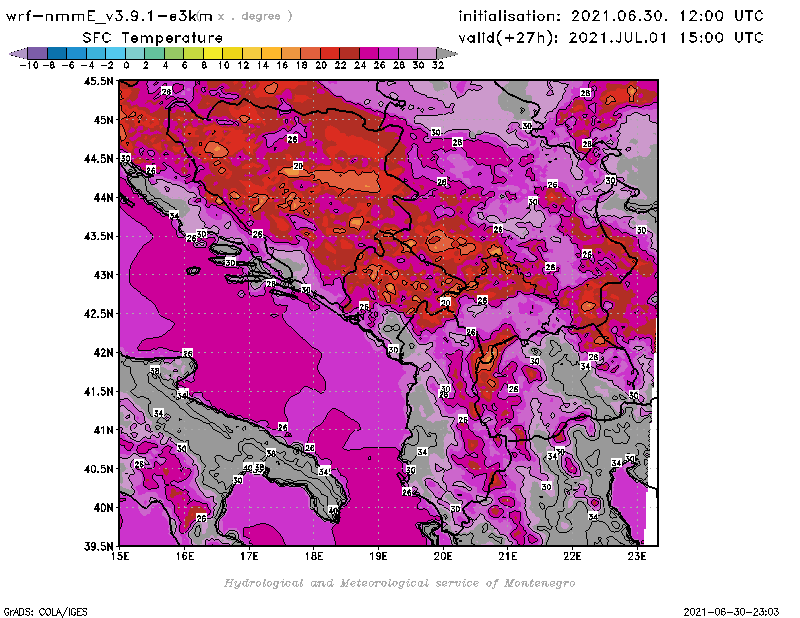Click the legend swatch between 6 and 8
The width and height of the screenshot is (800, 618).
click(x=193, y=54)
